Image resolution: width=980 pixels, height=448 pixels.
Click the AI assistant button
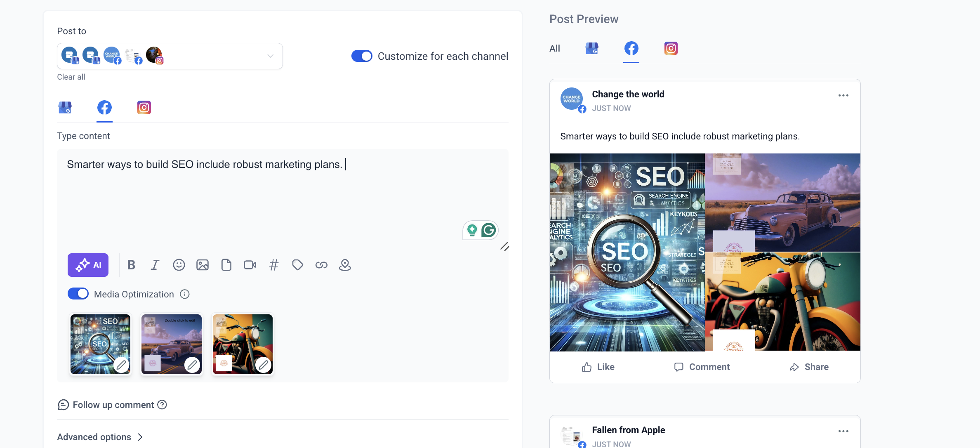88,265
